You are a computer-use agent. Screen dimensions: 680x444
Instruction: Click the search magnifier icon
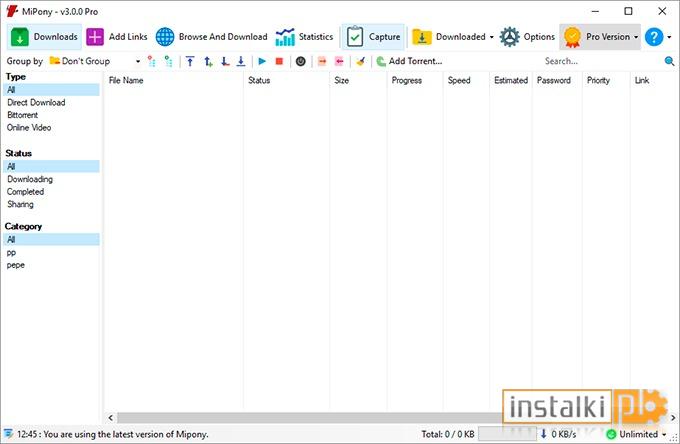tap(669, 61)
